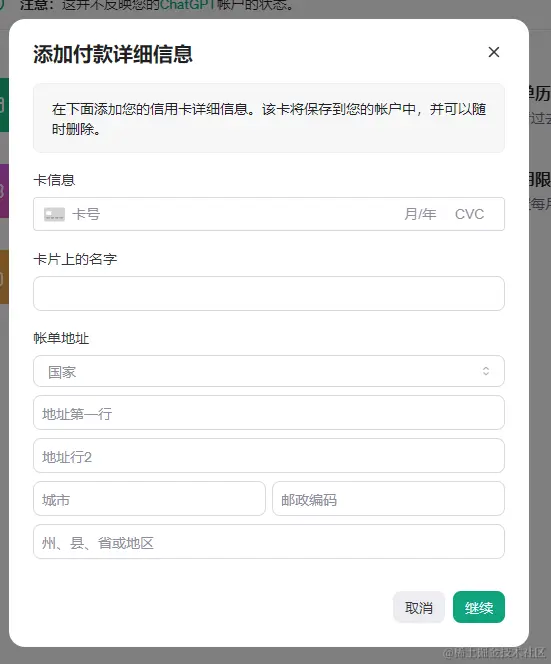Viewport: 551px width, 664px height.
Task: Focus the 卡片上的名字 name input
Action: pos(269,293)
